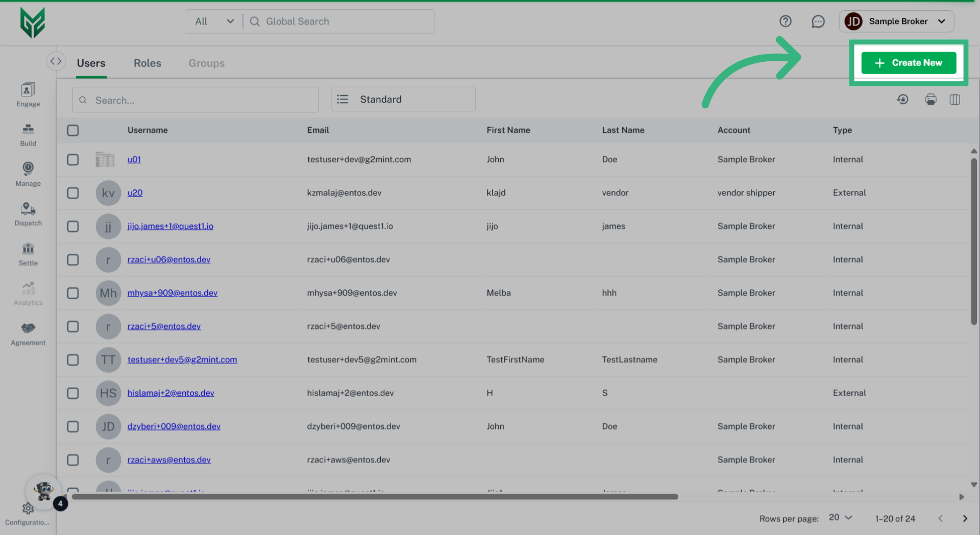Open the chat messages icon
Image resolution: width=980 pixels, height=535 pixels.
[x=818, y=21]
